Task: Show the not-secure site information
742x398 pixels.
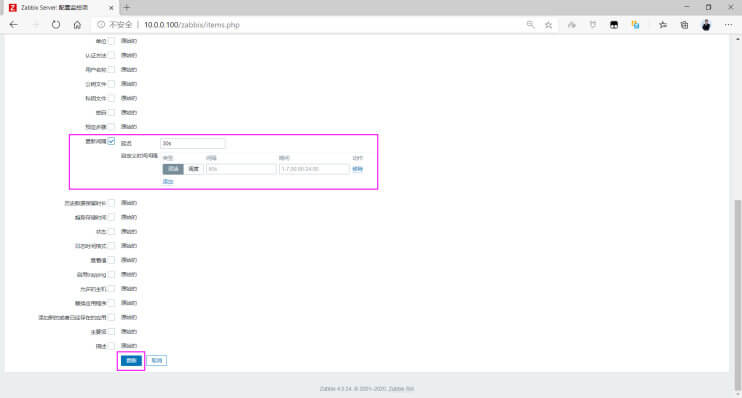Action: tap(115, 25)
